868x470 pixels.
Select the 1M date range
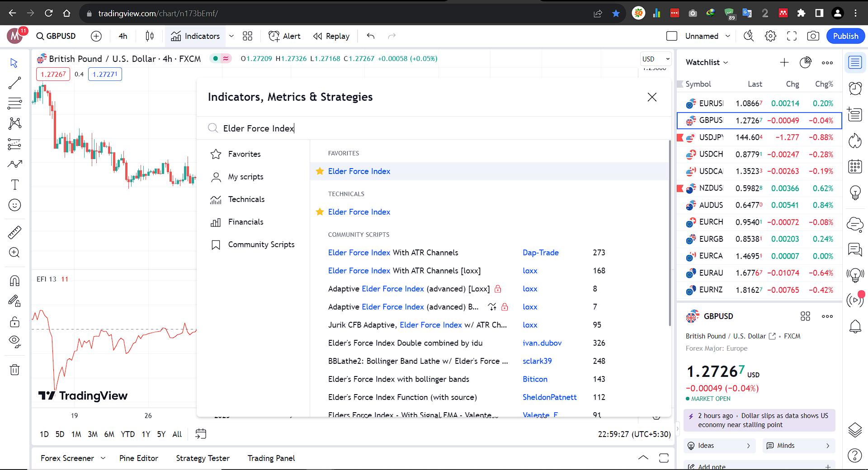pyautogui.click(x=76, y=434)
